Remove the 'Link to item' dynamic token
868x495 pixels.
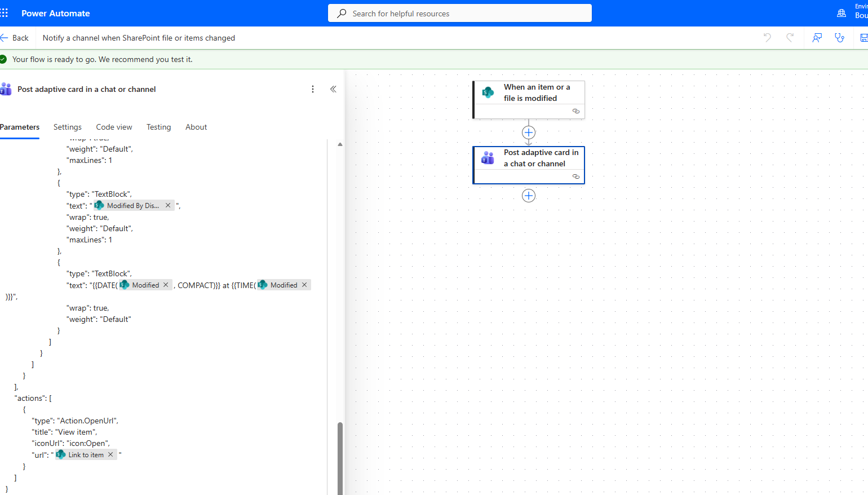pos(110,454)
